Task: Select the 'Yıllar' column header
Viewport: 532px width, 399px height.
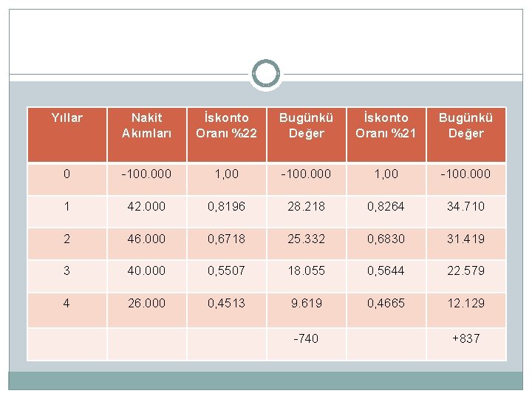Action: (66, 134)
